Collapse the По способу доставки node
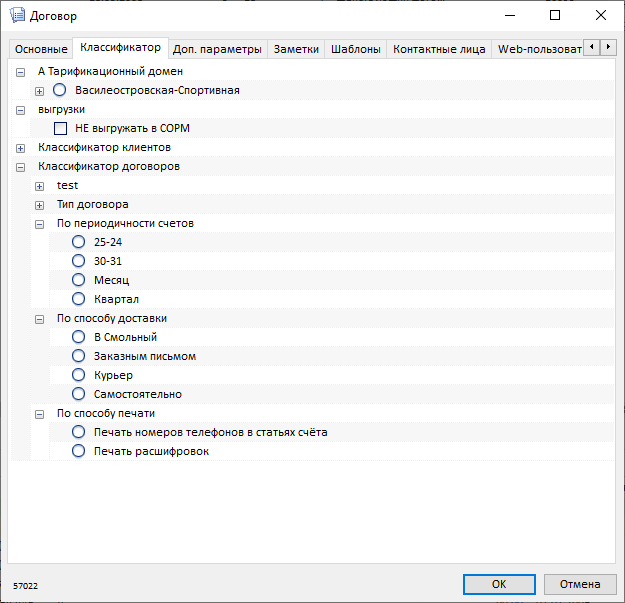The width and height of the screenshot is (625, 603). tap(39, 319)
